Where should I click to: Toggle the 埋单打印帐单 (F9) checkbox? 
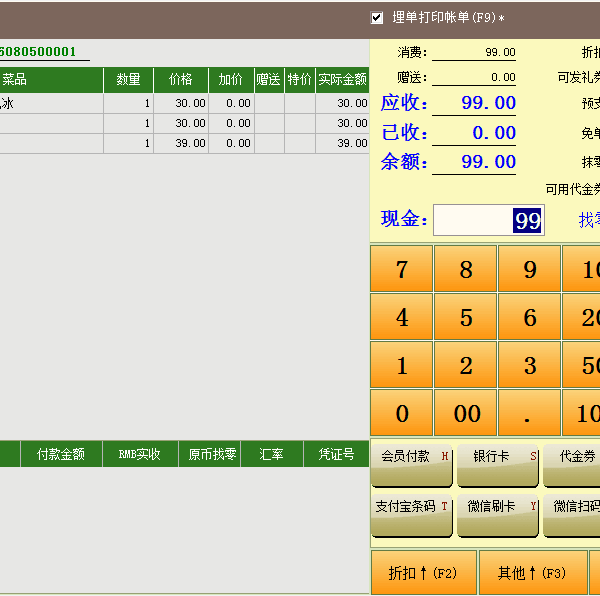(x=377, y=18)
